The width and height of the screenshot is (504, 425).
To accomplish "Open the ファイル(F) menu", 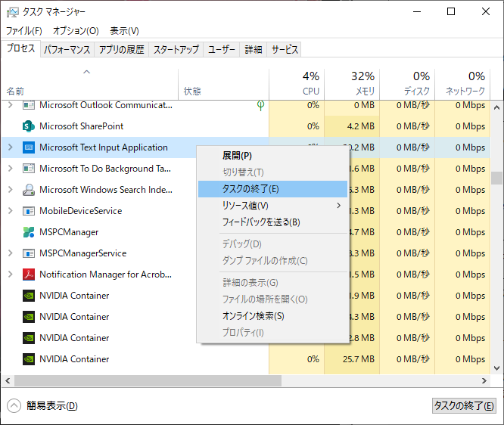I will [24, 31].
